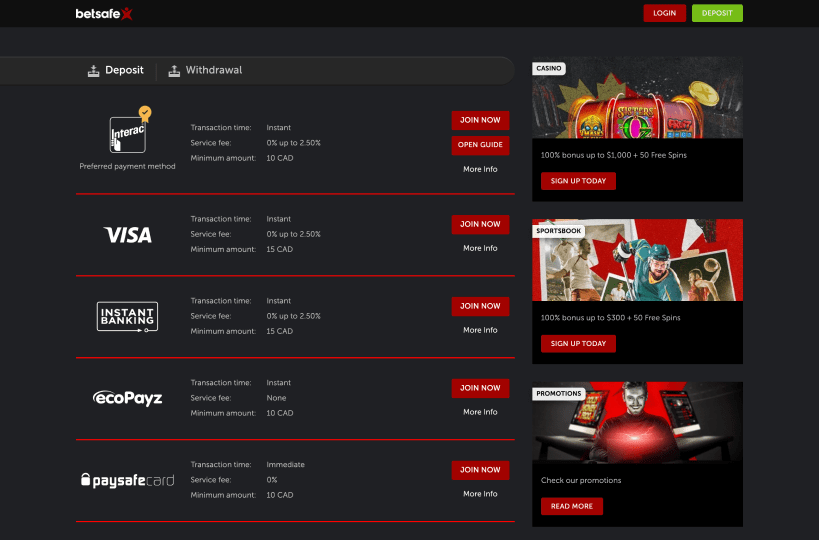Click Sign Up Today under Sportsbook
The image size is (819, 540).
click(x=578, y=344)
